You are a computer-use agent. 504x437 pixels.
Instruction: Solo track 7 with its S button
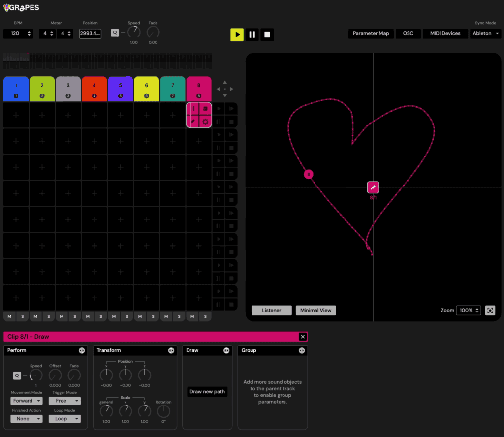(x=179, y=316)
